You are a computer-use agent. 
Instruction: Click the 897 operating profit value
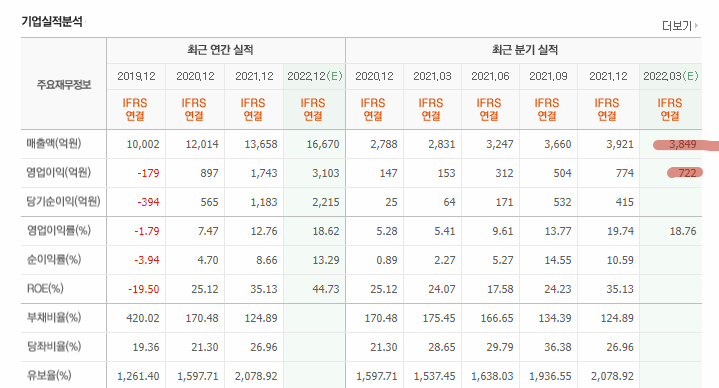tap(209, 173)
